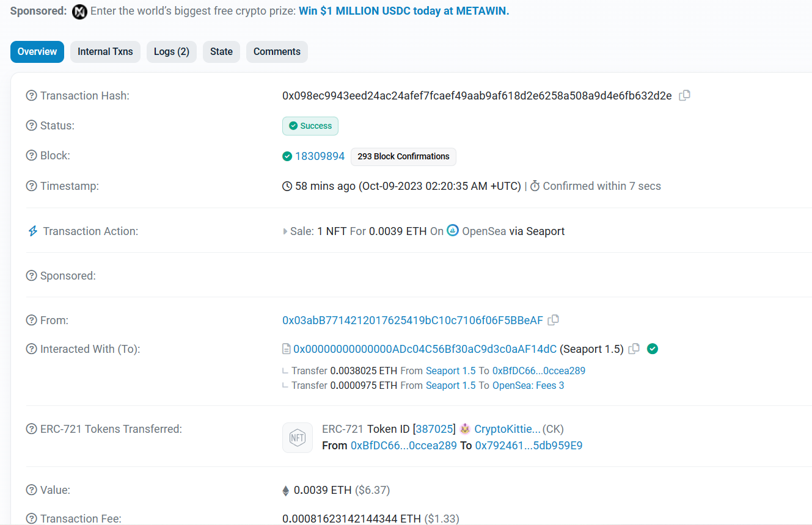This screenshot has width=812, height=525.
Task: Open recipient 0xBfDC66...0ccea289 in transfer line
Action: point(539,371)
